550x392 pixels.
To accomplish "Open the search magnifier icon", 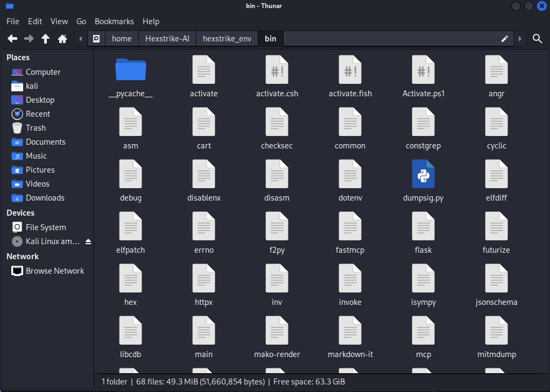I will coord(537,39).
